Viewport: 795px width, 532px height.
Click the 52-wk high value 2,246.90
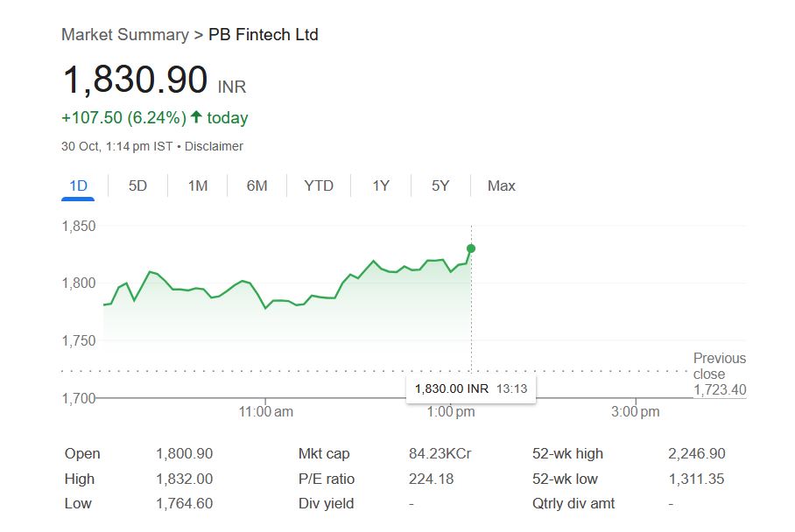[696, 453]
